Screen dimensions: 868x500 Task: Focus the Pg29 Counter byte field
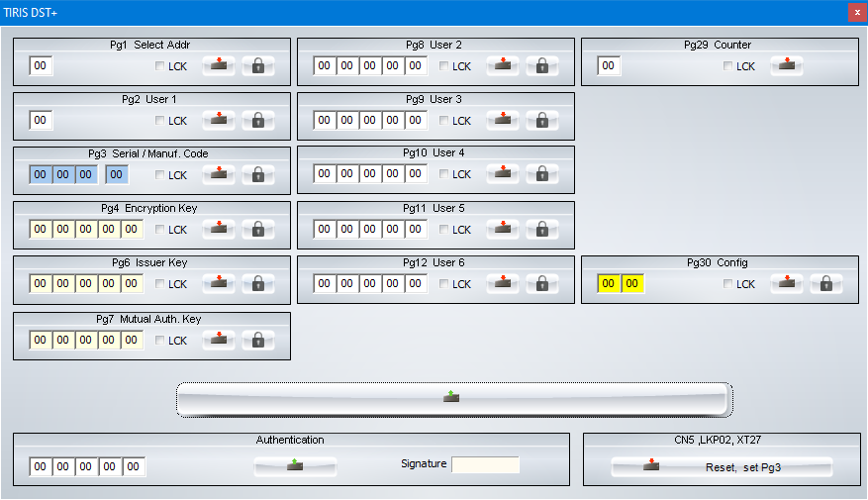pos(609,66)
